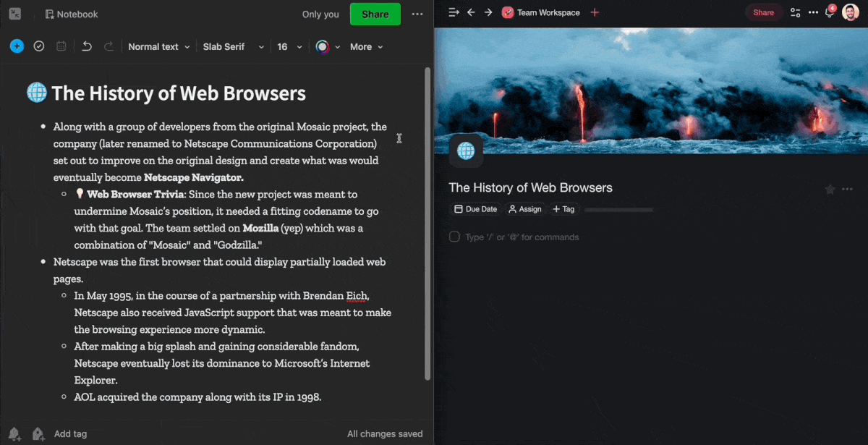
Task: Check the empty task circle below the tag row
Action: point(454,237)
